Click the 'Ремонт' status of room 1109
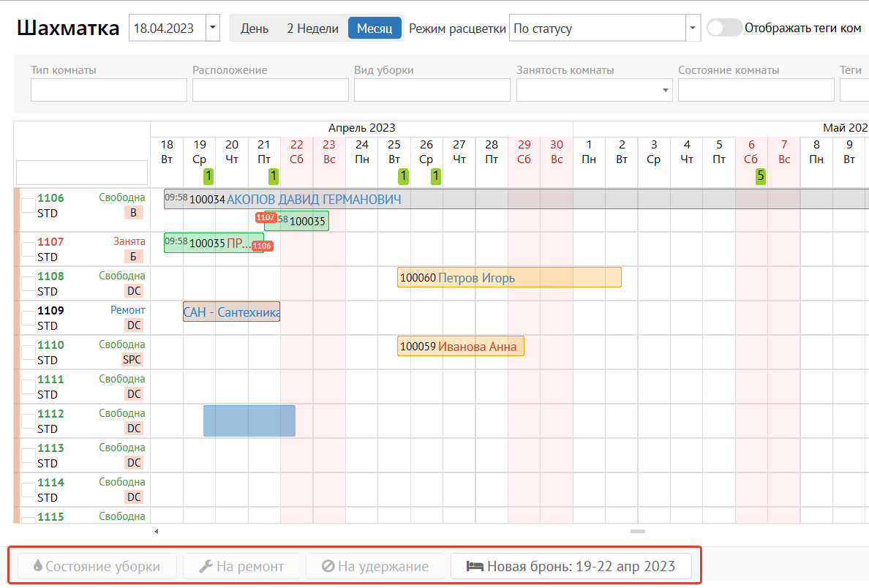Viewport: 869px width, 588px height. click(127, 310)
